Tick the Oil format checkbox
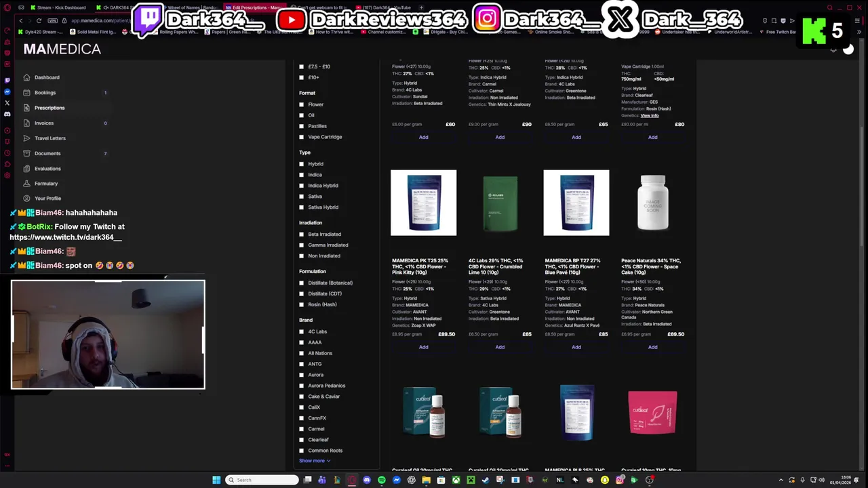This screenshot has height=488, width=868. coord(302,115)
